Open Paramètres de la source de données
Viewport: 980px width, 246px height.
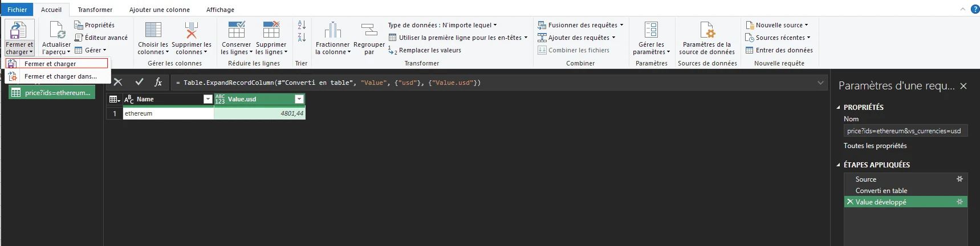[x=706, y=30]
